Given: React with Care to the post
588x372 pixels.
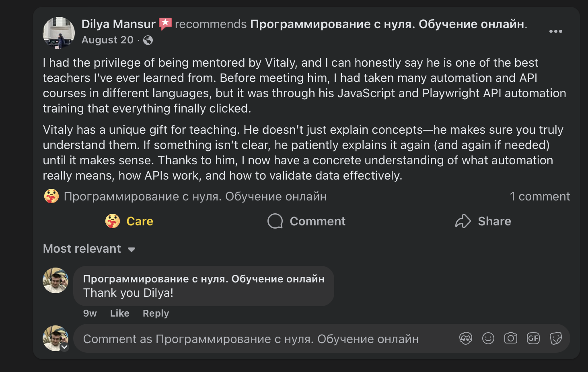Looking at the screenshot, I should pos(129,221).
